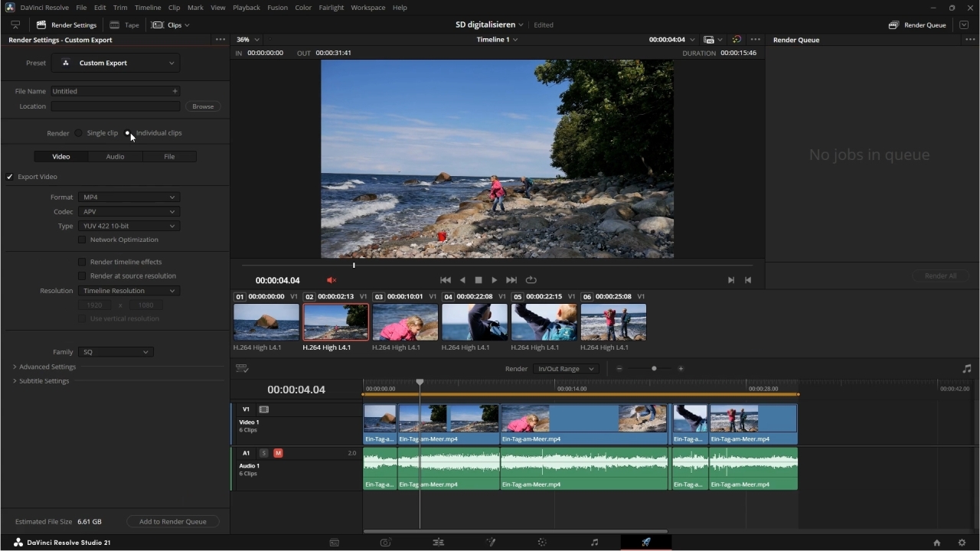Open the Custom Export preset dropdown
980x551 pixels.
point(116,63)
